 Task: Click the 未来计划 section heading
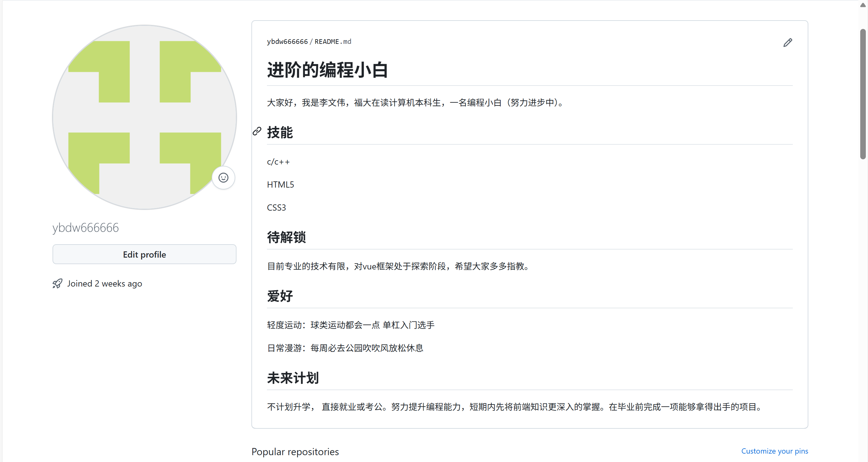point(292,378)
